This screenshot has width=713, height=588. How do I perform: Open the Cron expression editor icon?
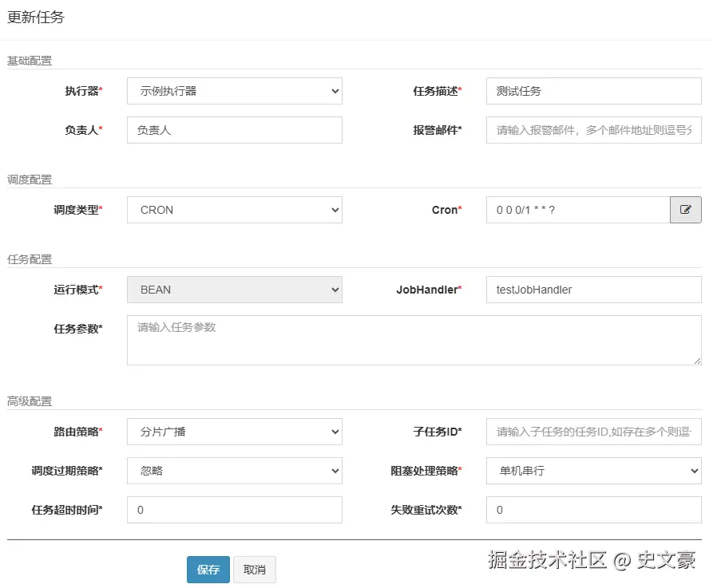[x=685, y=210]
